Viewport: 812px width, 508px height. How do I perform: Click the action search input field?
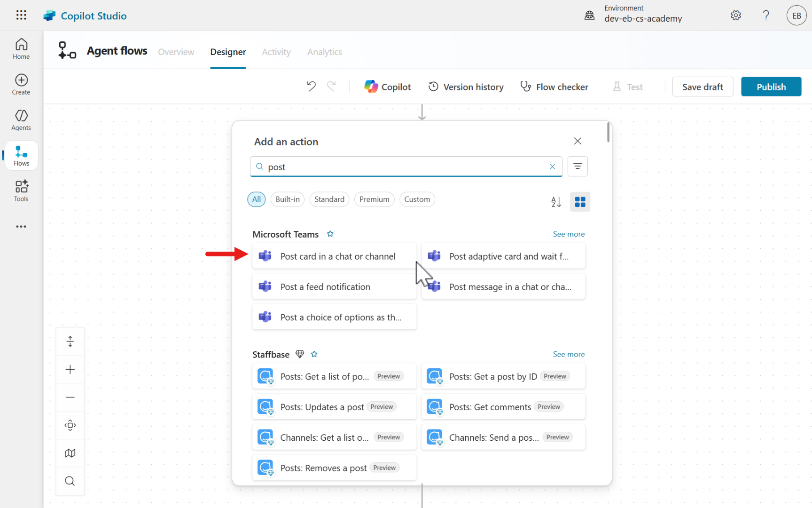[x=404, y=167]
